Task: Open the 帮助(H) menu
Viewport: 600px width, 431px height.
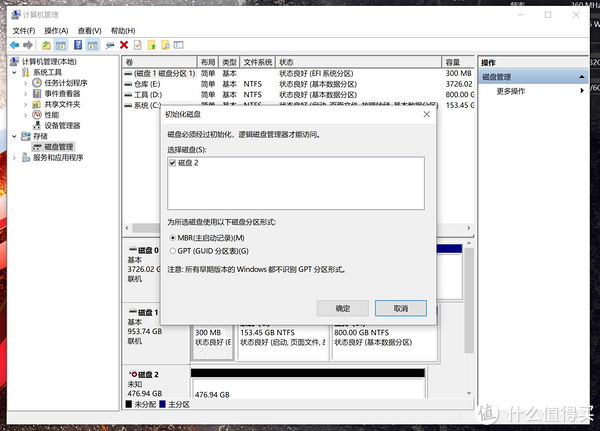Action: tap(123, 31)
